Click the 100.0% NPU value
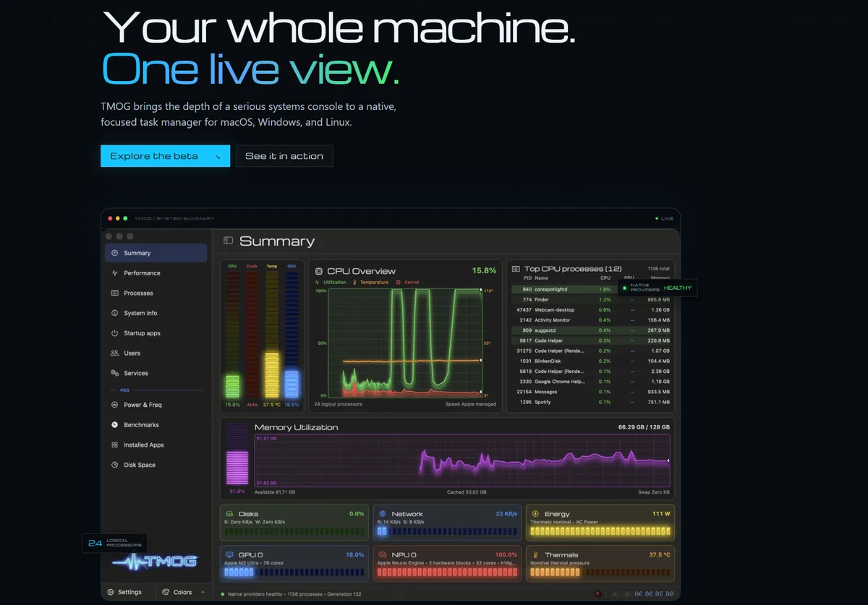The image size is (868, 605). click(x=506, y=555)
